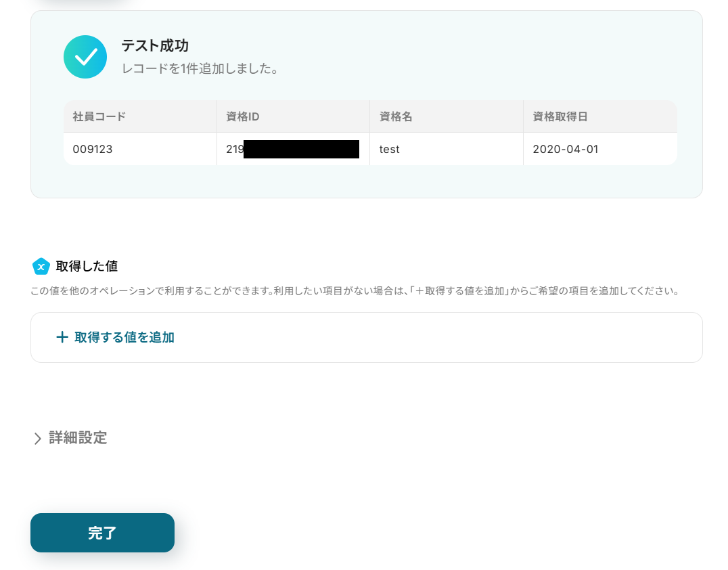Click the レコードを1件追加しました message
728x570 pixels.
(200, 69)
